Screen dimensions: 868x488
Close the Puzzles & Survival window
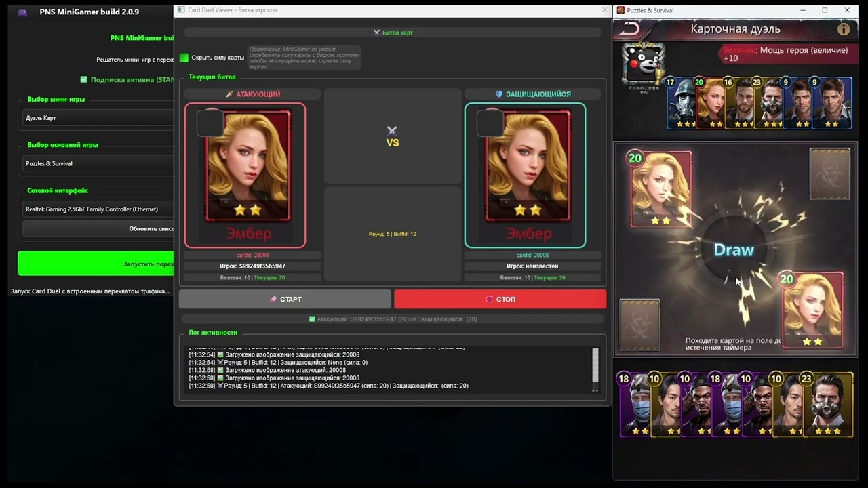click(848, 10)
